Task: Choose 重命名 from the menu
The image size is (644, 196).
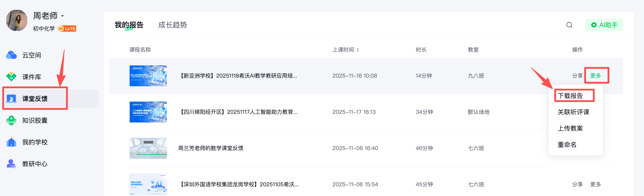Action: pyautogui.click(x=567, y=145)
